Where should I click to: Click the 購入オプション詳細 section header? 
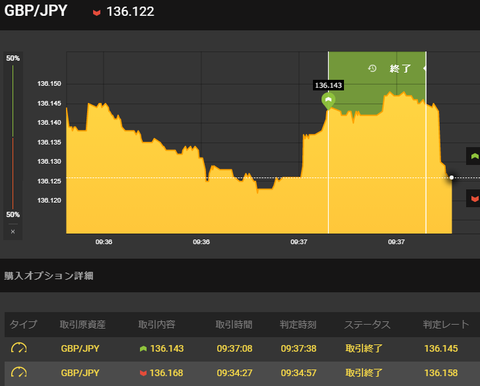[x=49, y=276]
